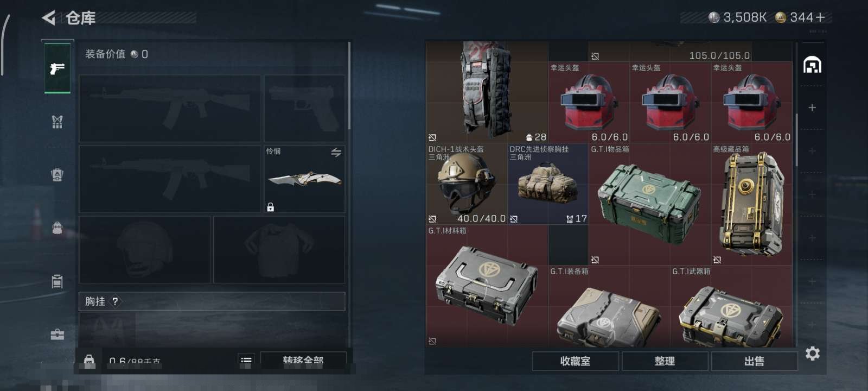This screenshot has height=391, width=868.
Task: Click the lock icon on the knife slot
Action: 270,207
